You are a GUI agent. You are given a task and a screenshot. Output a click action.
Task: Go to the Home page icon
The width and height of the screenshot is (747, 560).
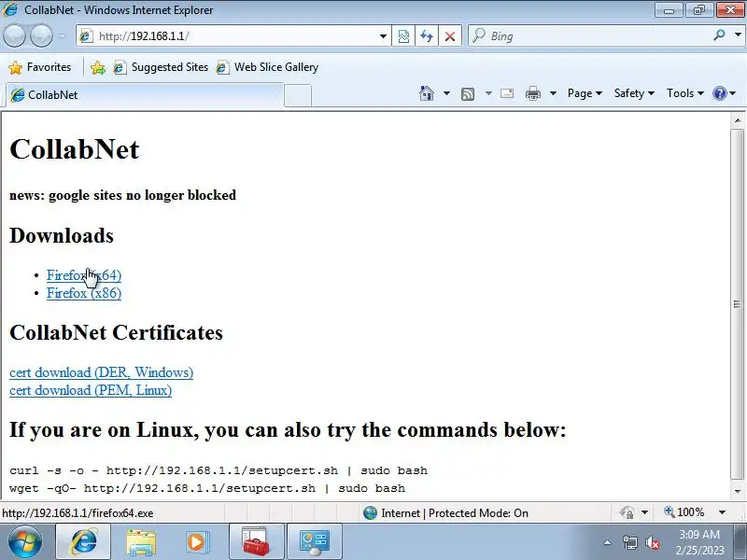[x=427, y=93]
